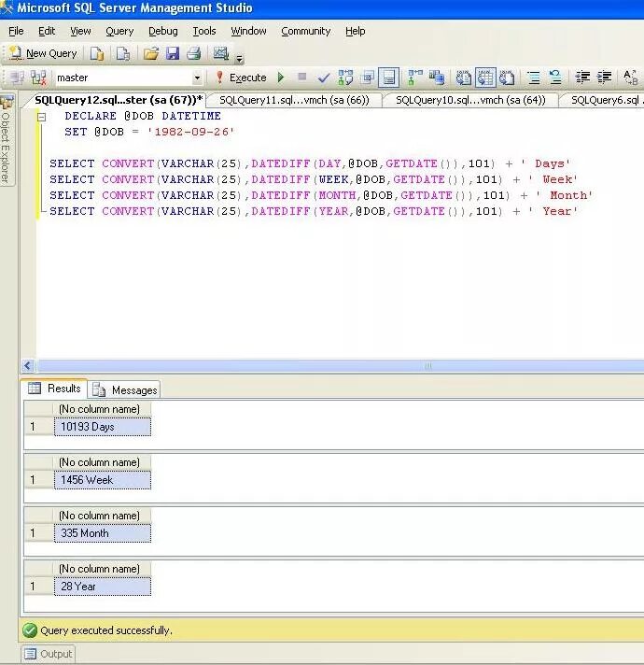Image resolution: width=644 pixels, height=665 pixels.
Task: Open the Activity Monitor icon
Action: pyautogui.click(x=221, y=54)
